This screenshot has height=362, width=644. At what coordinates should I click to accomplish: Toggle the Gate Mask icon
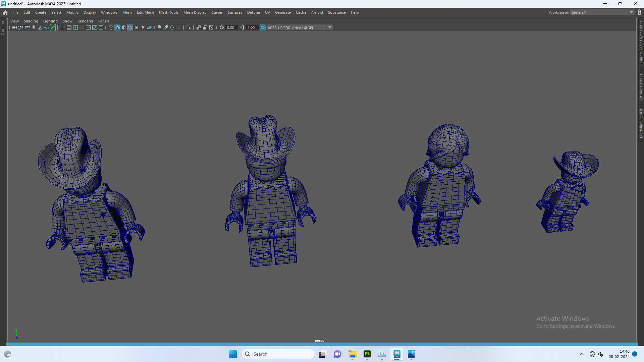[82, 27]
